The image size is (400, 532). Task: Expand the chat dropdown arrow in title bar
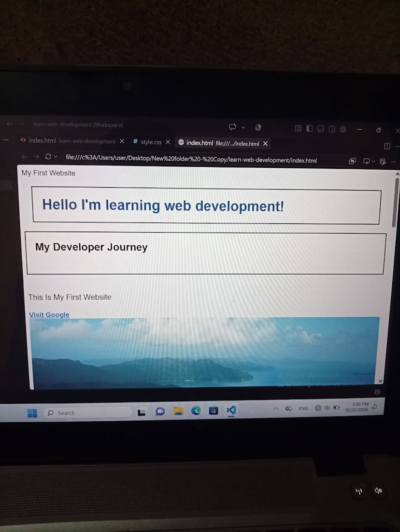[x=243, y=128]
